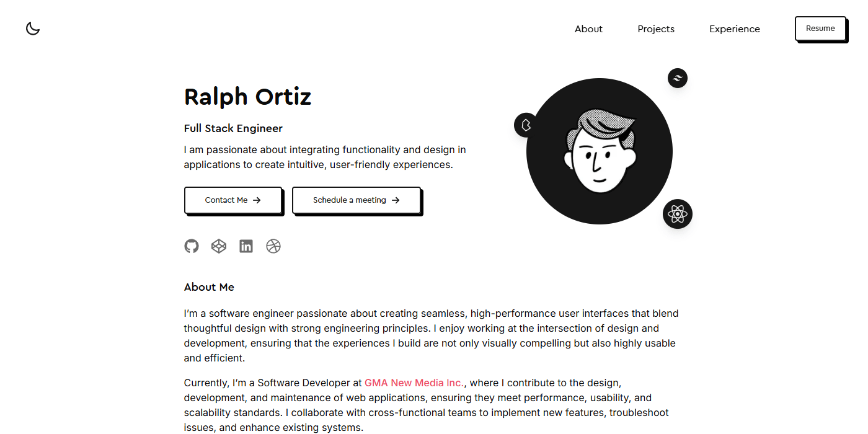Viewport: 868px width, 434px height.
Task: Click the arrow inside Schedule a meeting button
Action: (396, 200)
